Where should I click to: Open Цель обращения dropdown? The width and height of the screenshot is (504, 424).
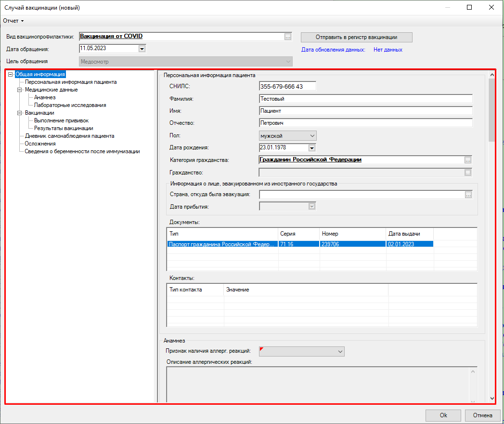[x=288, y=62]
